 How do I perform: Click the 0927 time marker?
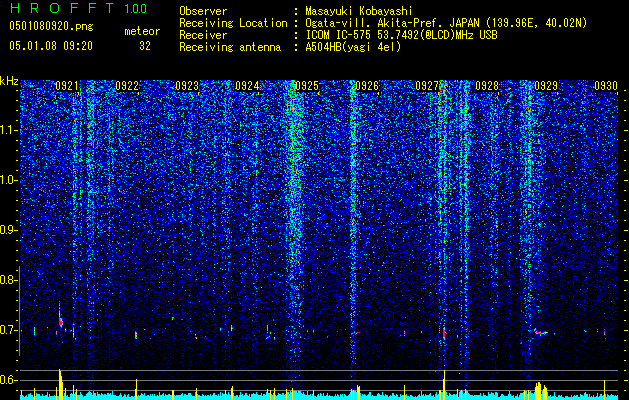point(427,86)
